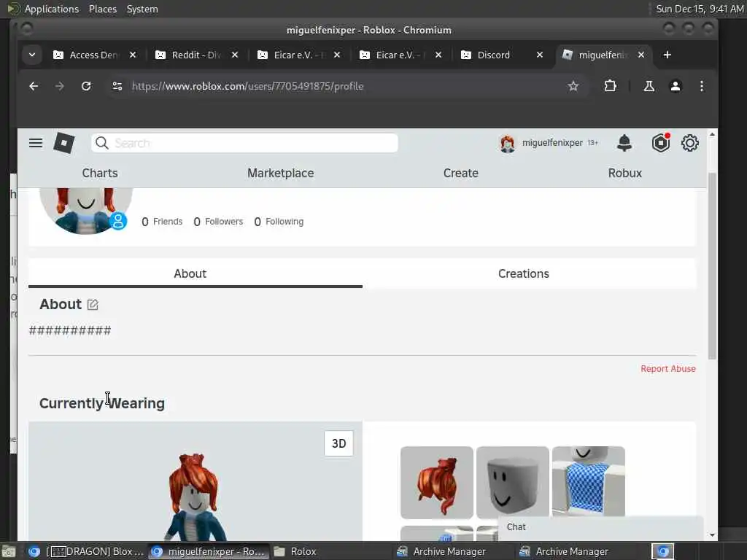Open the Creations profile tab
The height and width of the screenshot is (560, 747).
click(x=524, y=274)
